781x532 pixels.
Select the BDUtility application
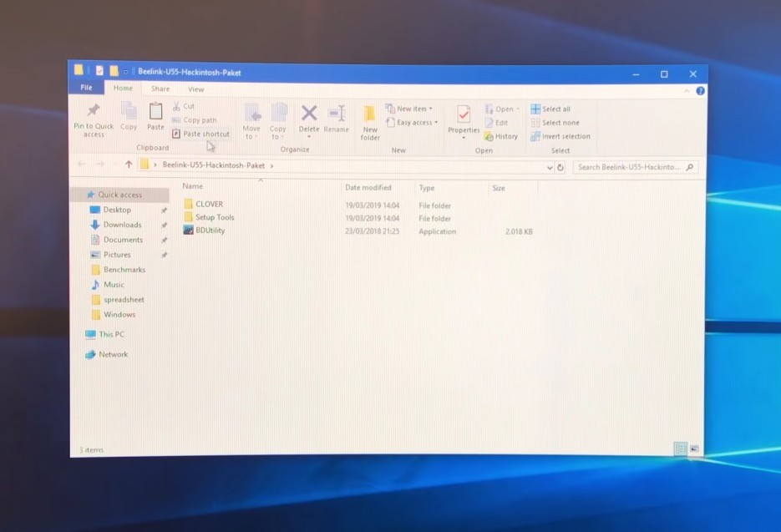tap(204, 231)
